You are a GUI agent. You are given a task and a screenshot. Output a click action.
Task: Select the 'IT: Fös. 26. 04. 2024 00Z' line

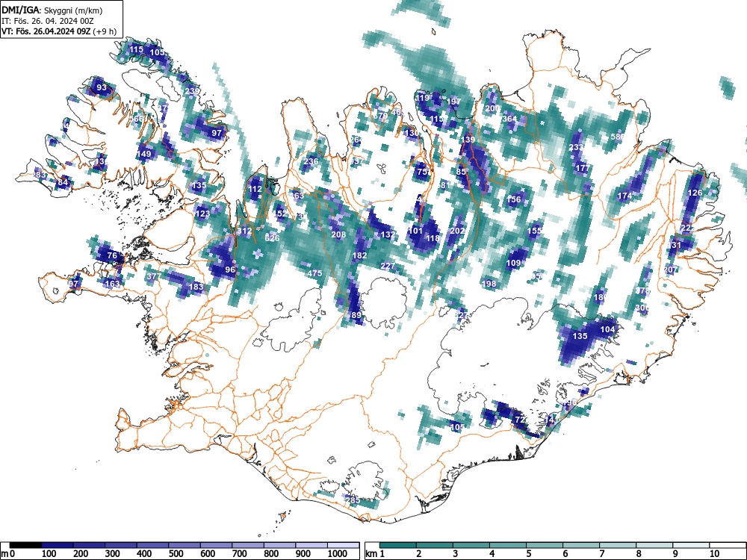click(x=48, y=21)
